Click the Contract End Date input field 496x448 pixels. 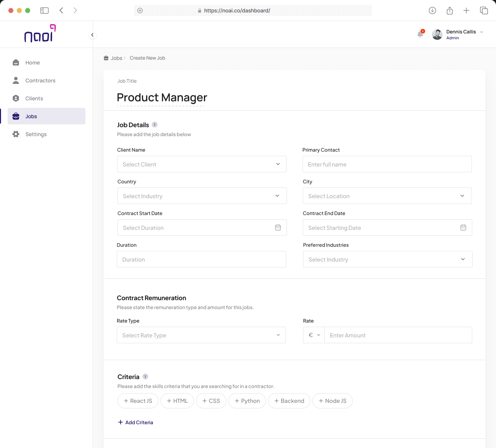click(387, 227)
